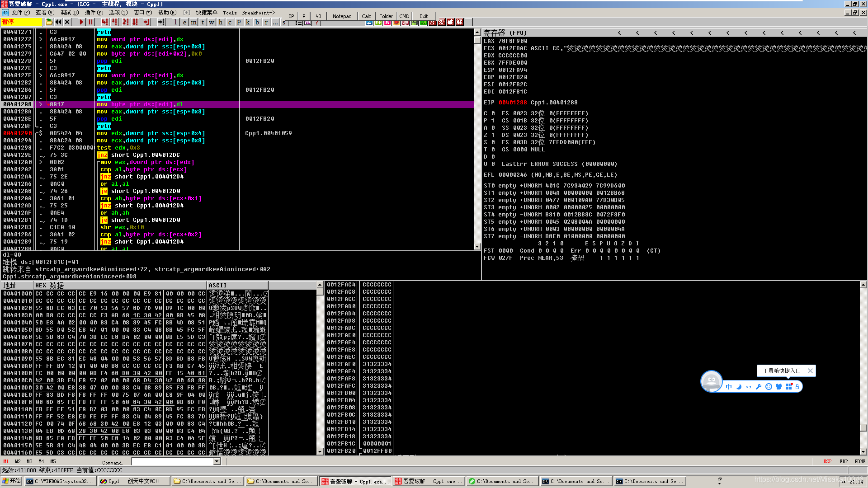868x488 pixels.
Task: Click the Go to address arrow icon
Action: tap(161, 22)
